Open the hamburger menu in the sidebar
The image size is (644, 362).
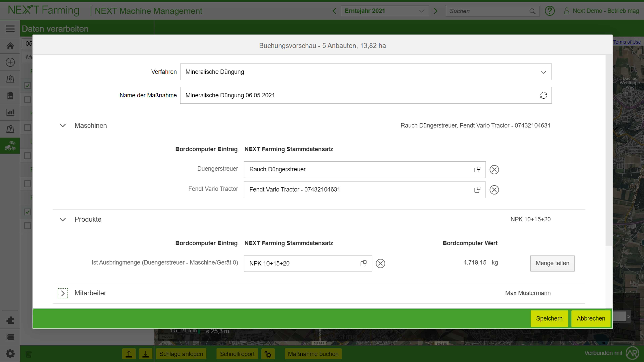click(10, 29)
